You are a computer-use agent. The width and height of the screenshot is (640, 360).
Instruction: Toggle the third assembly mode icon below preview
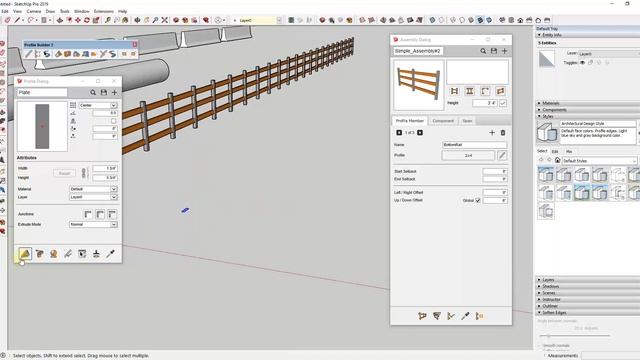coord(485,91)
